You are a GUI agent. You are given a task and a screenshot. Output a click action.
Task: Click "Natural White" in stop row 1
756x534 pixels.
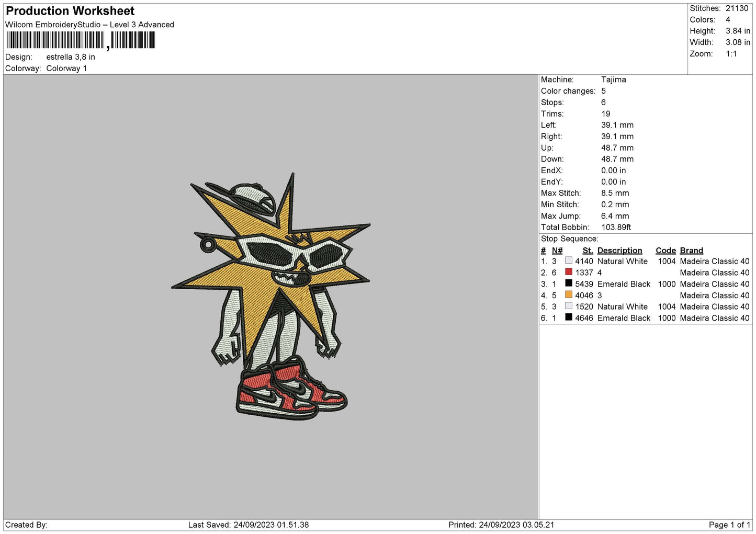(622, 262)
